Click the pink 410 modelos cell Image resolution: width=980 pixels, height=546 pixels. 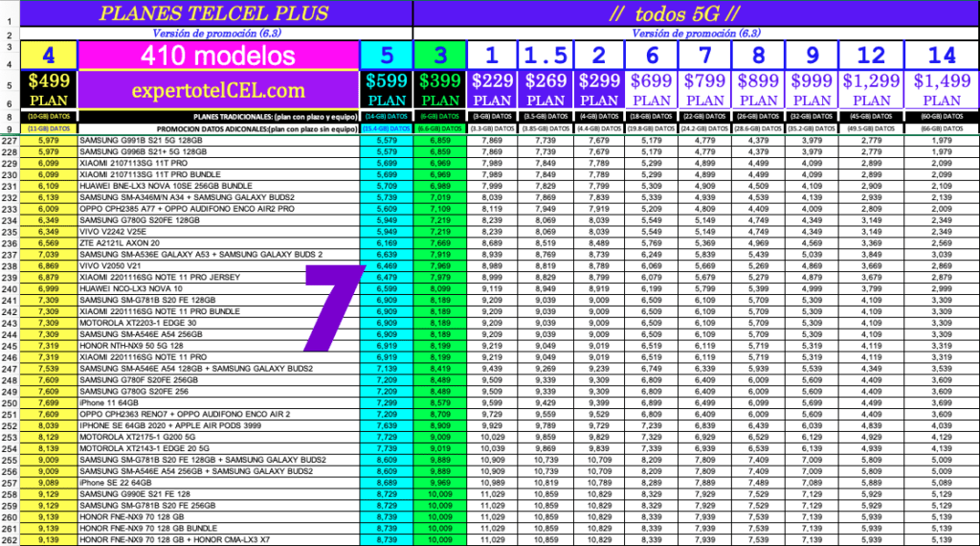pos(217,56)
